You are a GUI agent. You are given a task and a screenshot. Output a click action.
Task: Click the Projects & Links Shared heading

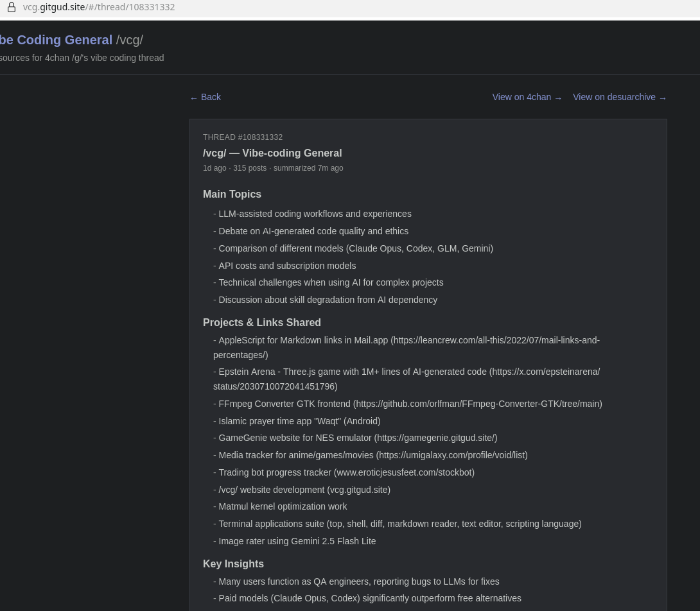261,323
